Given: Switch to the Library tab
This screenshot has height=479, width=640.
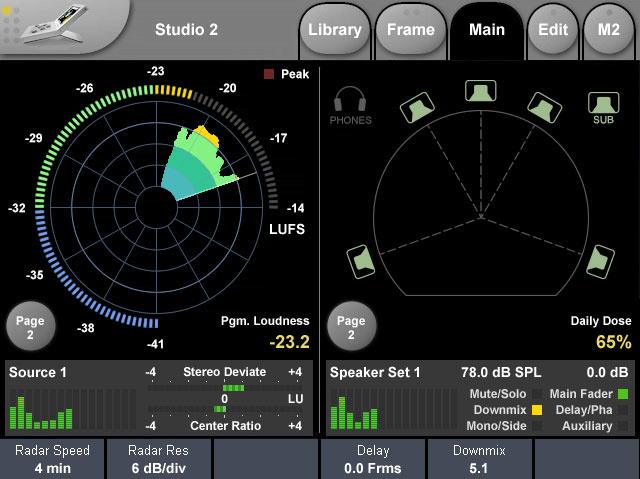Looking at the screenshot, I should point(335,31).
